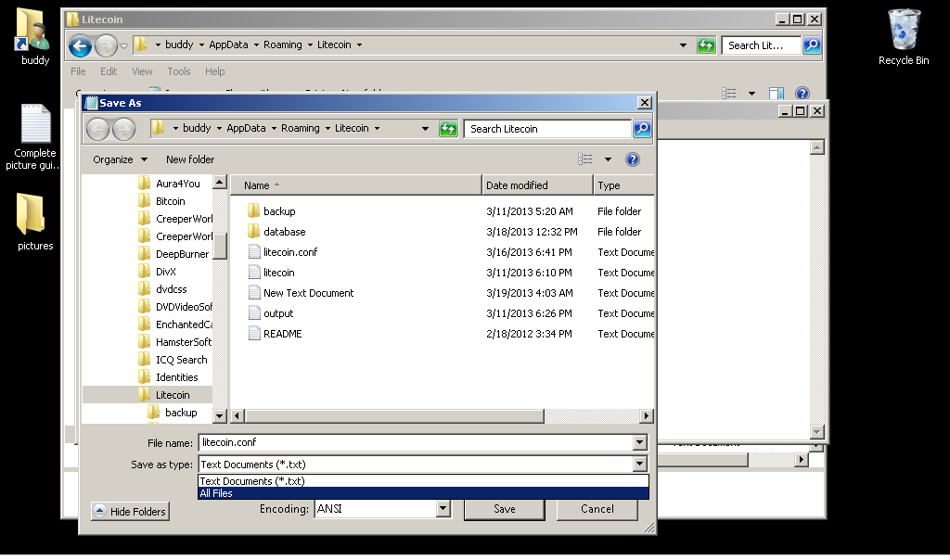The width and height of the screenshot is (950, 560).
Task: Select ICQ Search folder in the tree
Action: pos(181,360)
